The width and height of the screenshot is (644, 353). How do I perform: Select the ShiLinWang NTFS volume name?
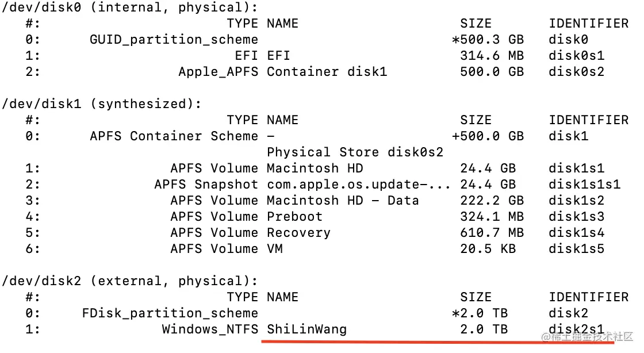point(307,329)
